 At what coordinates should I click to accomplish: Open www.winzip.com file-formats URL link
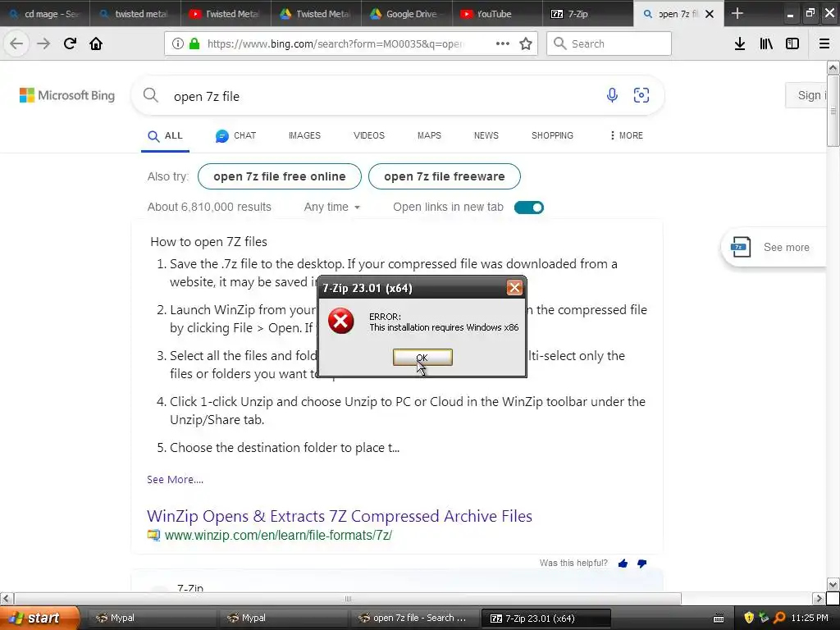pyautogui.click(x=278, y=535)
